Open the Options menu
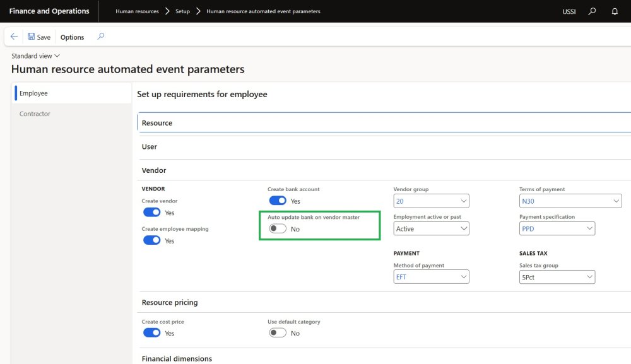Screen dimensions: 631x364 click(72, 37)
